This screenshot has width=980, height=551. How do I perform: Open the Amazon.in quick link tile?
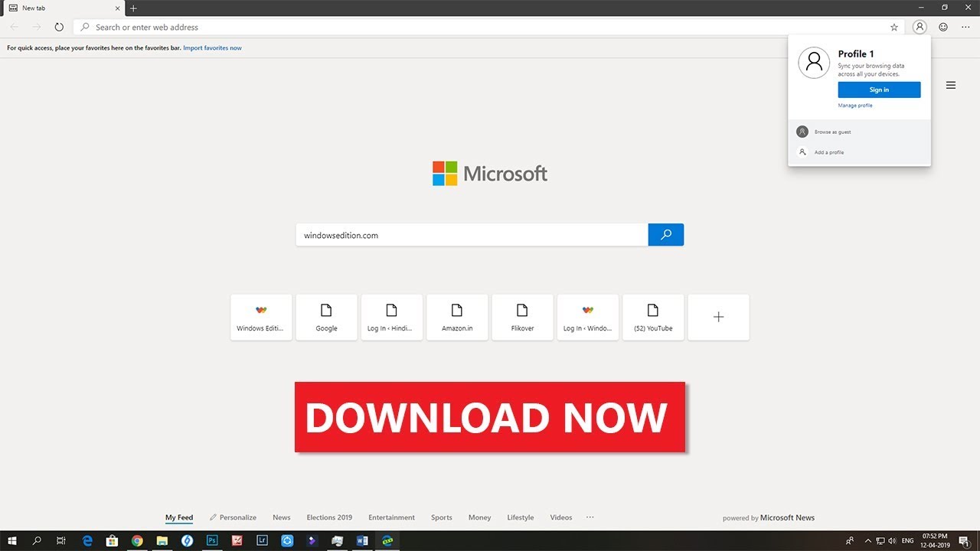pos(457,317)
